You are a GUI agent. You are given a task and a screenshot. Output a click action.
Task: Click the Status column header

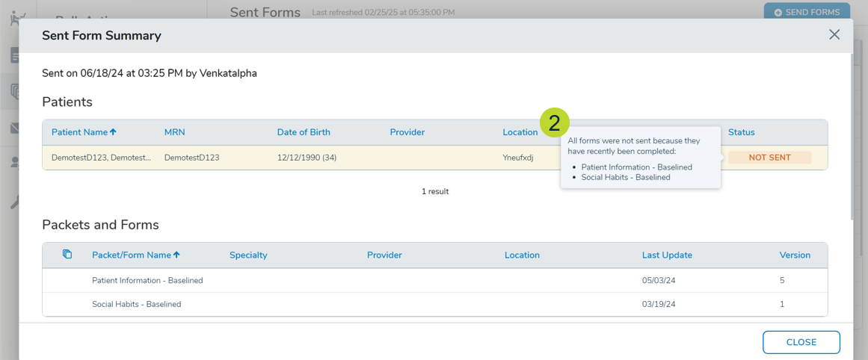point(741,132)
